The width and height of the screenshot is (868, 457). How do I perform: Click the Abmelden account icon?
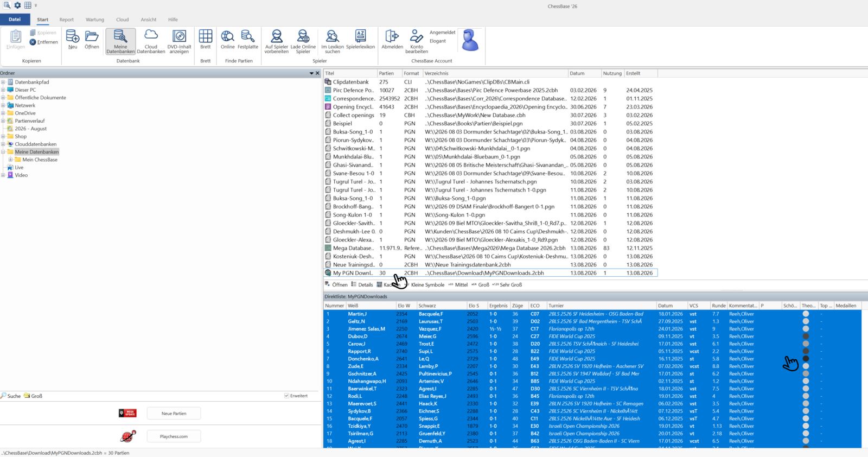pyautogui.click(x=392, y=39)
